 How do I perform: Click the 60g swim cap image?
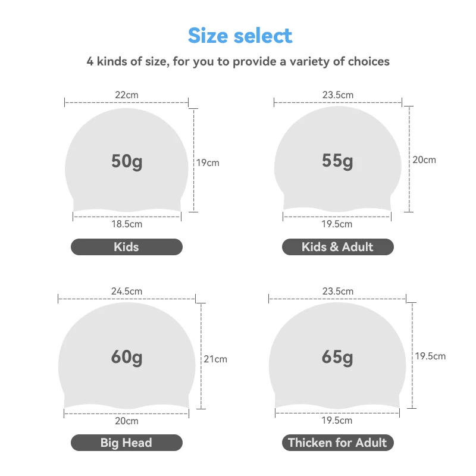pos(127,356)
